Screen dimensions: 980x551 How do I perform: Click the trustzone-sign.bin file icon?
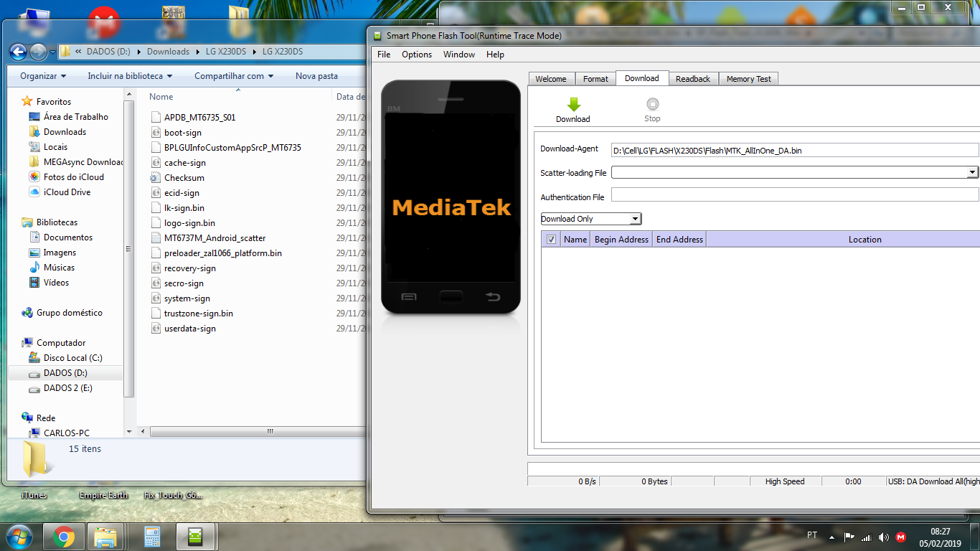click(x=156, y=314)
